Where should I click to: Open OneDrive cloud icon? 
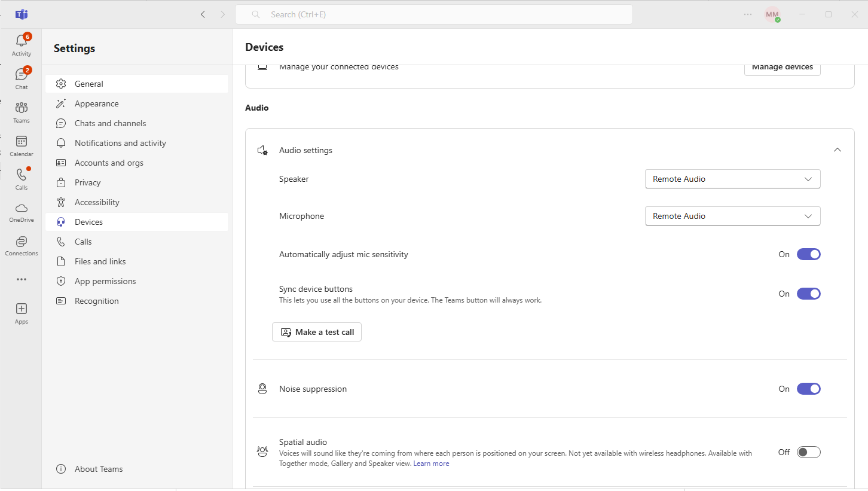click(22, 208)
